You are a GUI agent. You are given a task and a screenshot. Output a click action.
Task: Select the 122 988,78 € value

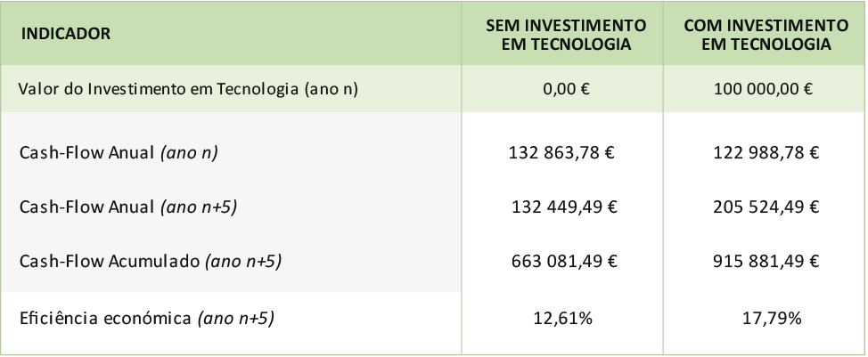tap(766, 152)
